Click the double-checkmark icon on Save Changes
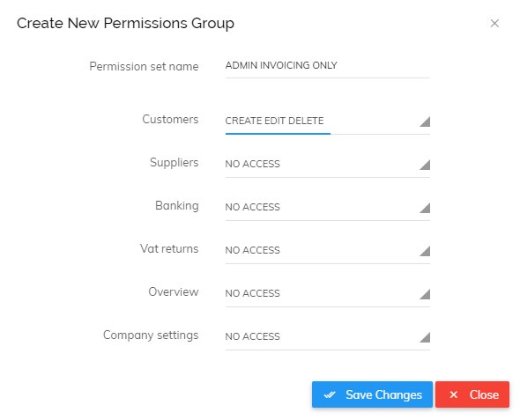The width and height of the screenshot is (520, 420). point(330,394)
